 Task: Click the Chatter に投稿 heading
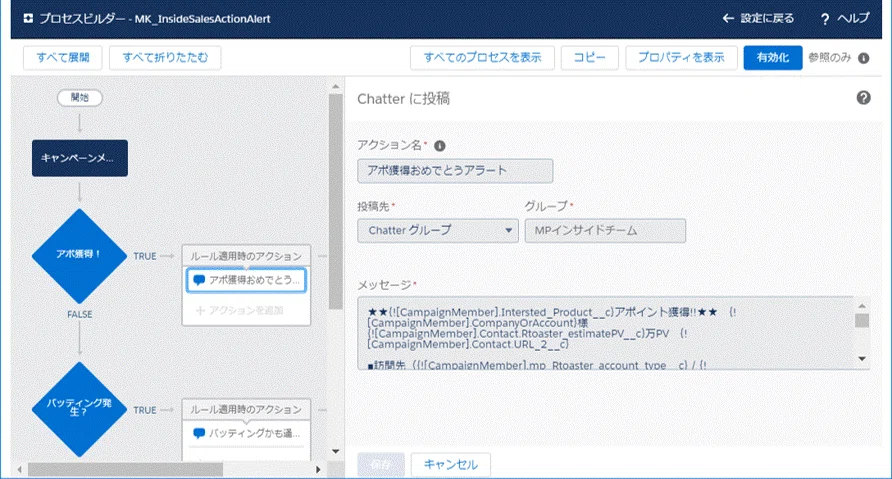[403, 99]
